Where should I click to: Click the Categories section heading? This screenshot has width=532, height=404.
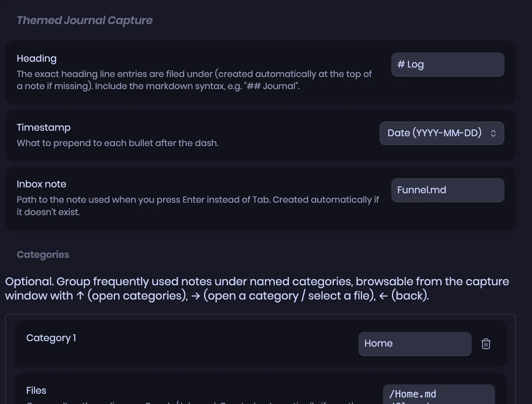43,255
